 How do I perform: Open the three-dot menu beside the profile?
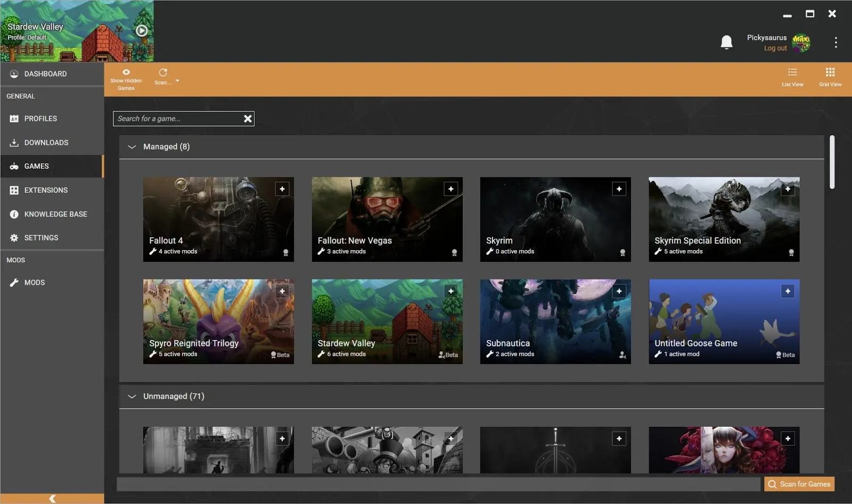835,43
